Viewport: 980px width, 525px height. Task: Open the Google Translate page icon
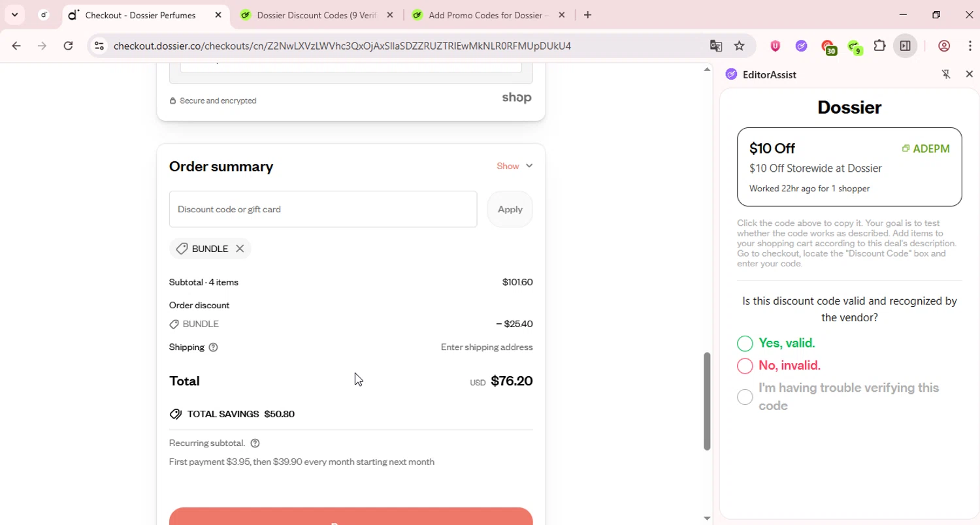tap(716, 46)
